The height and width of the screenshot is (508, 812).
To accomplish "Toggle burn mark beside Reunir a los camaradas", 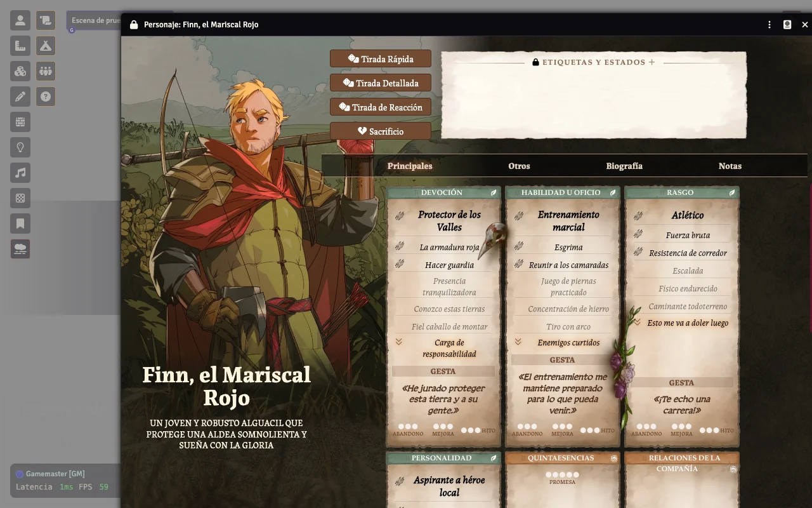I will pos(519,264).
